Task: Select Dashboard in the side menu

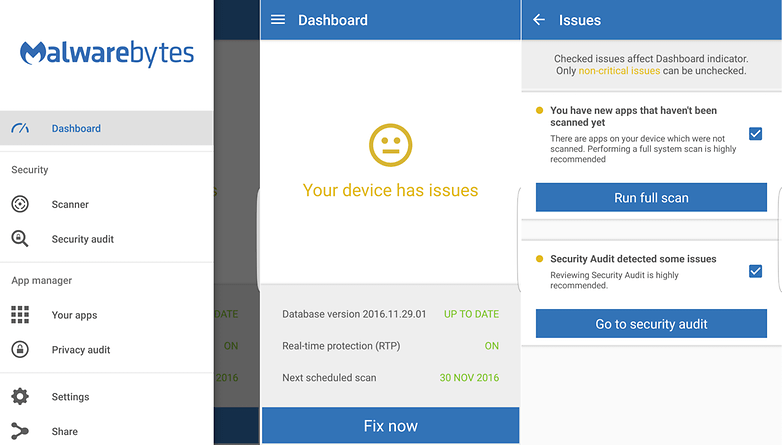Action: pos(106,128)
